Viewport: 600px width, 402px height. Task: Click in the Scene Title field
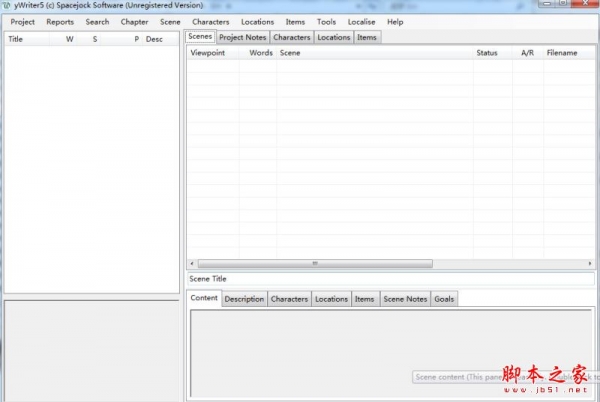click(390, 279)
